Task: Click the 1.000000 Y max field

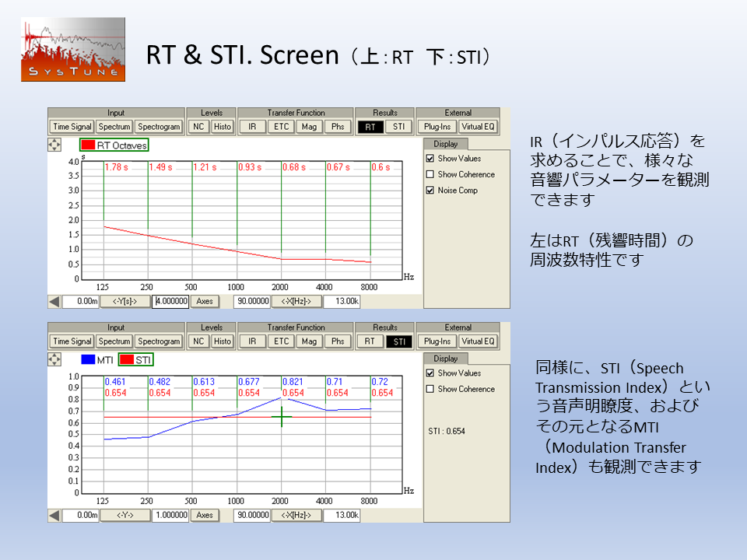Action: point(170,515)
